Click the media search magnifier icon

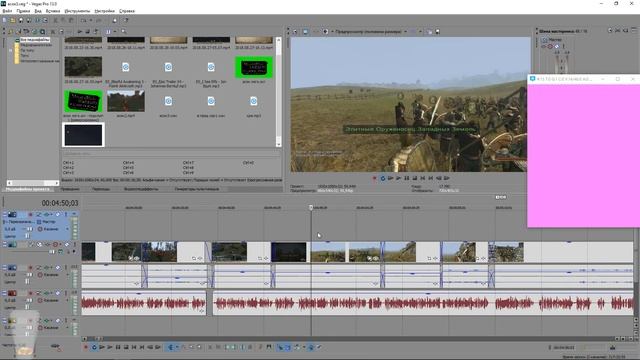[124, 31]
